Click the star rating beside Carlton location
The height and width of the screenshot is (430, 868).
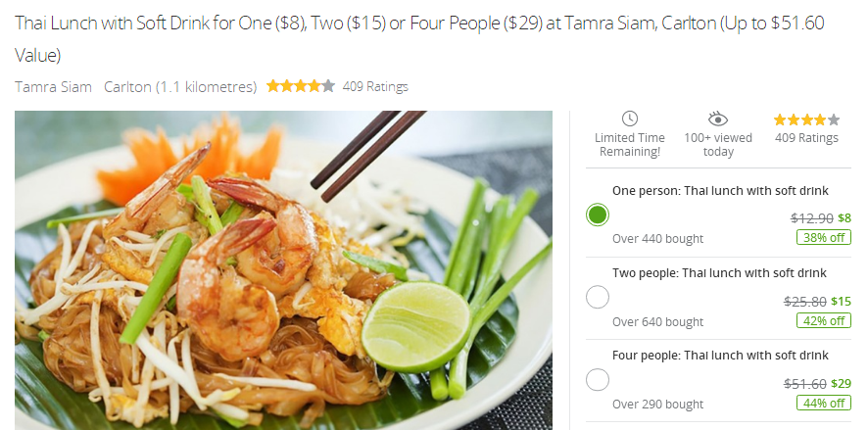point(301,86)
